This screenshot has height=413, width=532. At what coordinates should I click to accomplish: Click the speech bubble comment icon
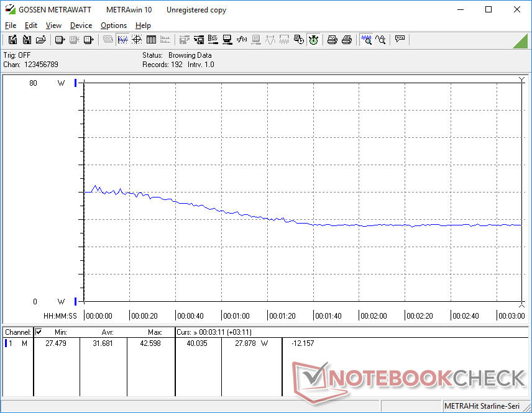pos(400,40)
